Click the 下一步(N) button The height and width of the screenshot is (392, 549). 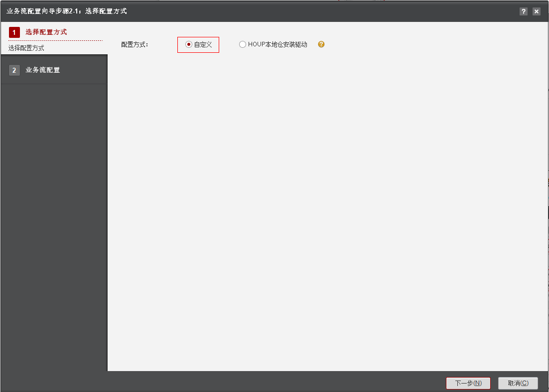[468, 383]
